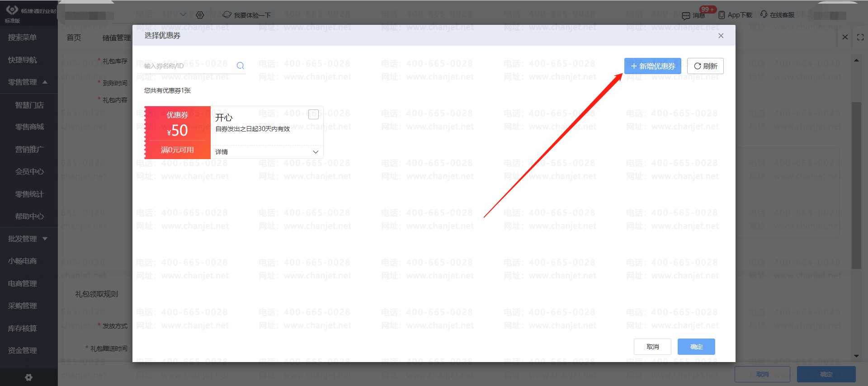Click the page scrollbar down arrow
Screen dimensions: 868x386
click(x=856, y=356)
